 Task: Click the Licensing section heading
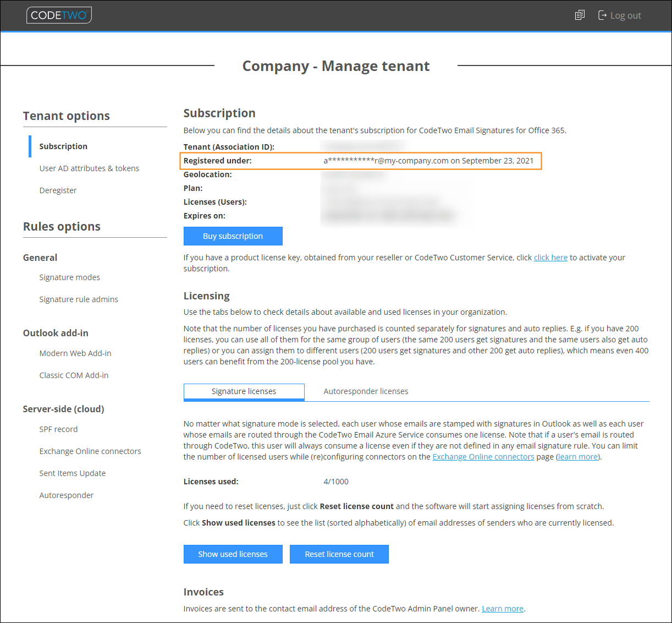(x=206, y=296)
